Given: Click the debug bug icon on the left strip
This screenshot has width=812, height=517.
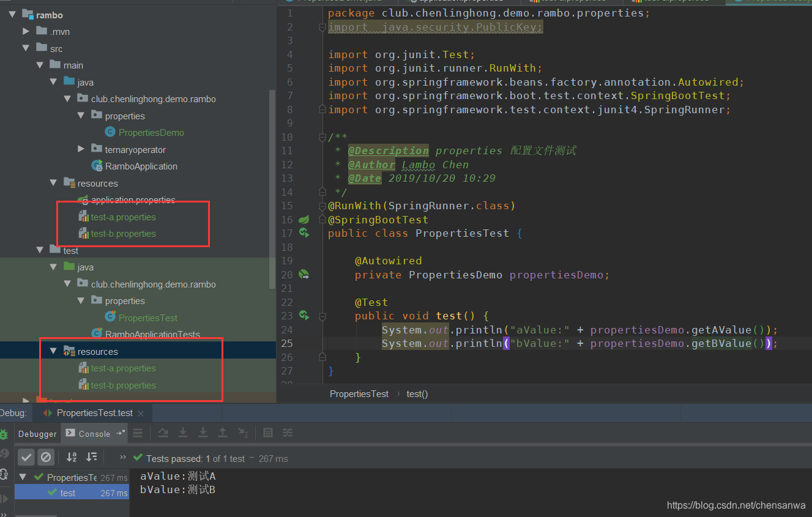Looking at the screenshot, I should coord(4,434).
